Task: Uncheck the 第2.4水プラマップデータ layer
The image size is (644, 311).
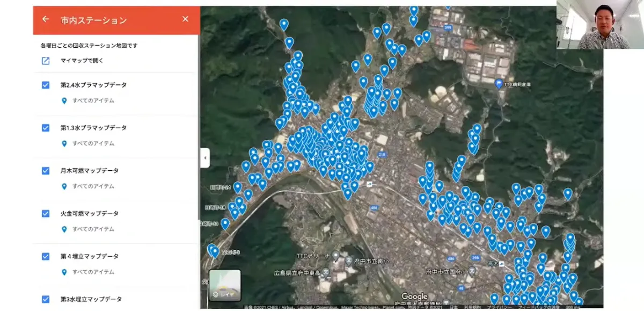Action: pos(46,85)
